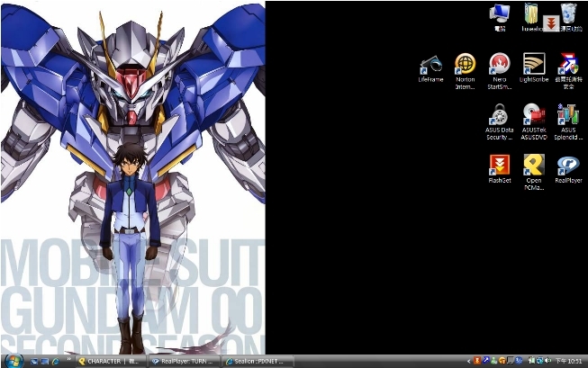Launch Internet Explorer from Quick Launch
588x368 pixels.
pyautogui.click(x=56, y=362)
